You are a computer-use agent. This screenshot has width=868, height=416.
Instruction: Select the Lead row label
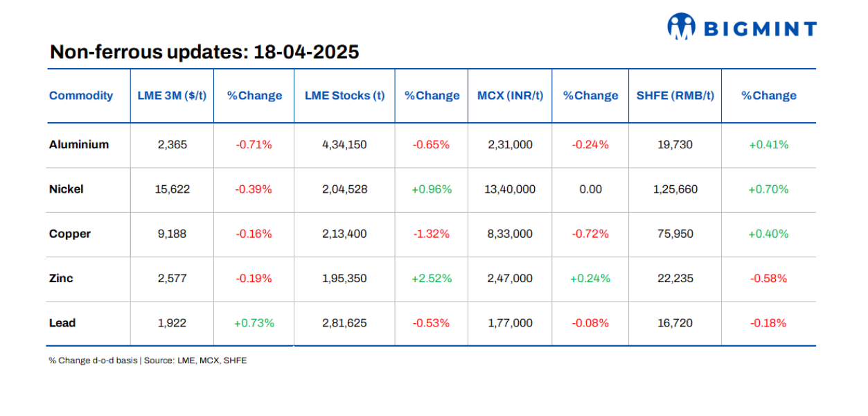(x=62, y=322)
